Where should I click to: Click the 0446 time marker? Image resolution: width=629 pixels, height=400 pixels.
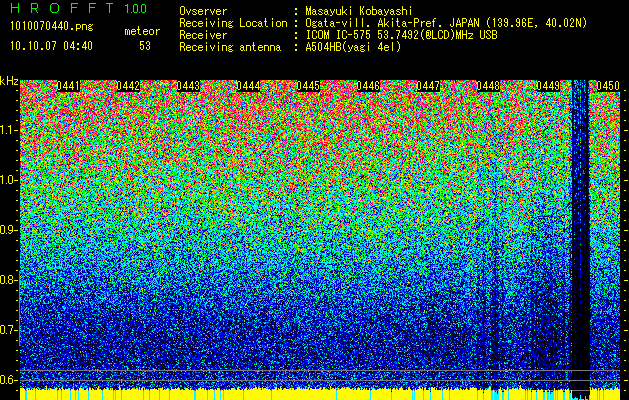[368, 86]
